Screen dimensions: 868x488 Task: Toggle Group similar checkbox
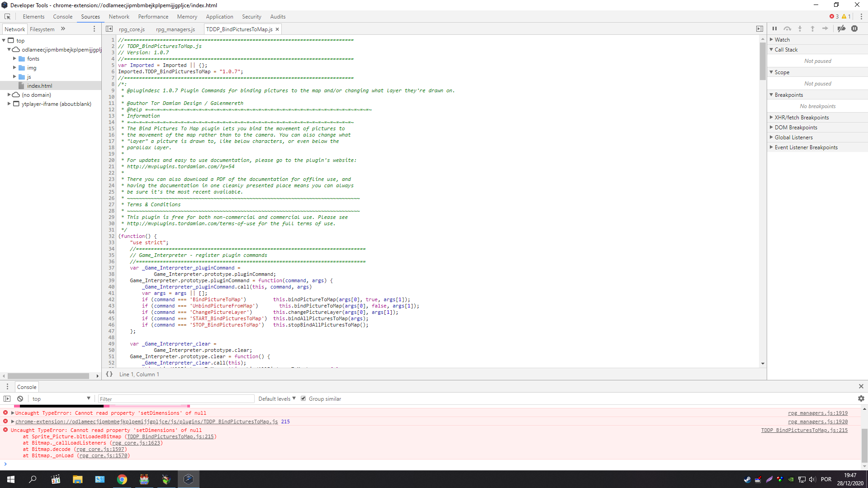[x=304, y=398]
